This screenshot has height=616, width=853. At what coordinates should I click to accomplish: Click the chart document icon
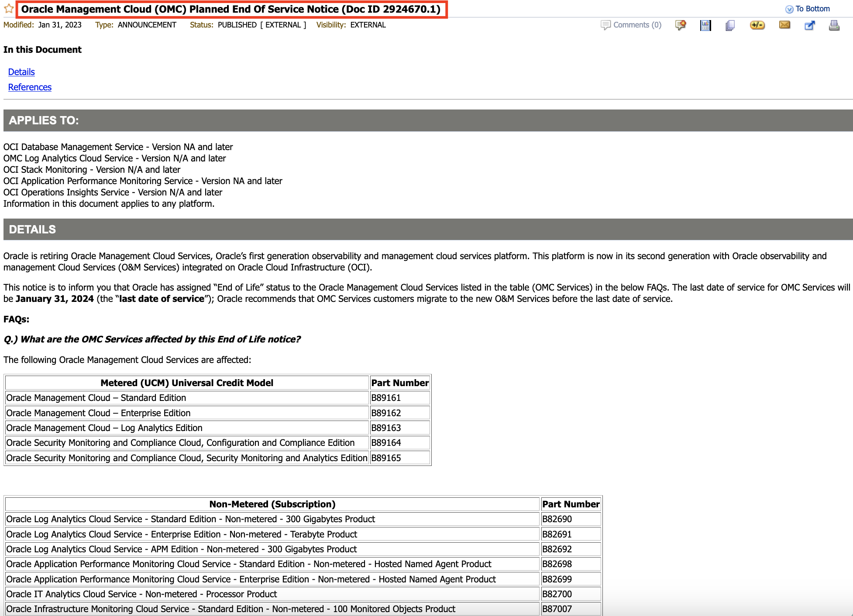[705, 25]
